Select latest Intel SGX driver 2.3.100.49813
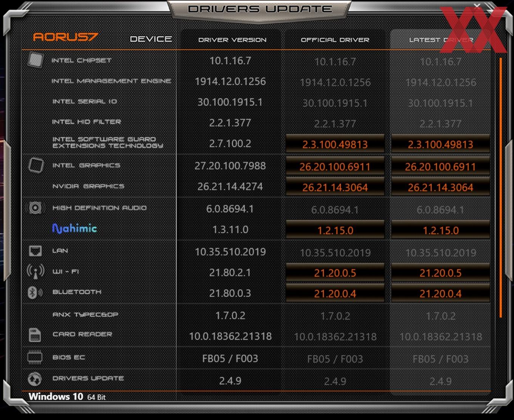 pos(440,144)
